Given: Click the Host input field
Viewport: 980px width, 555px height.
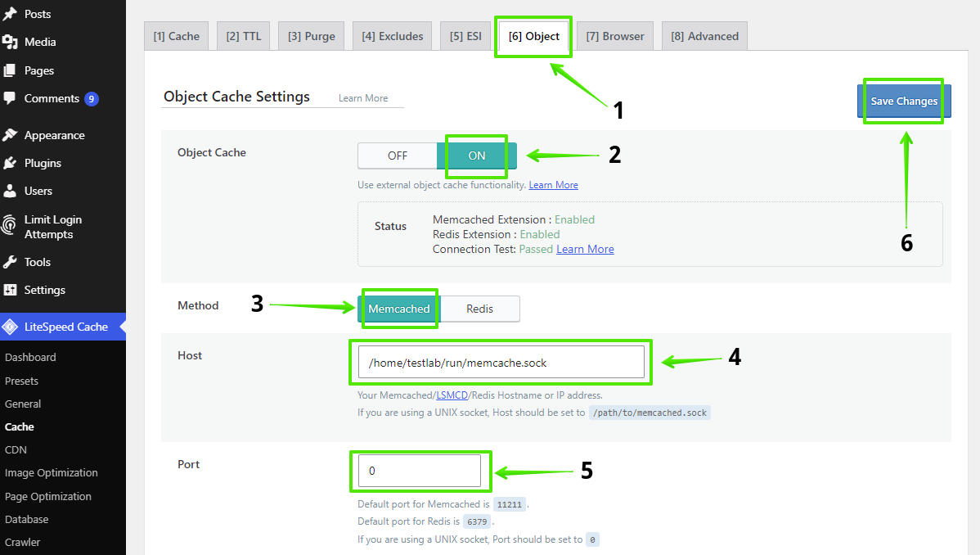Looking at the screenshot, I should [x=501, y=363].
